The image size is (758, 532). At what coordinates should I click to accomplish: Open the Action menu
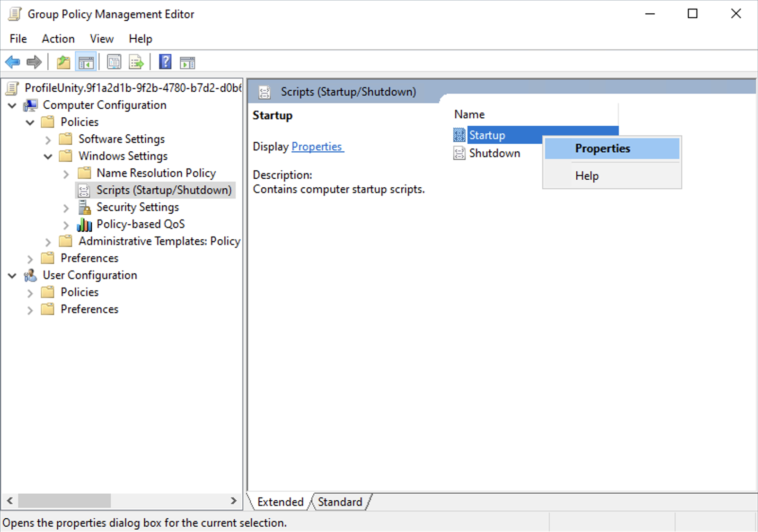click(58, 39)
